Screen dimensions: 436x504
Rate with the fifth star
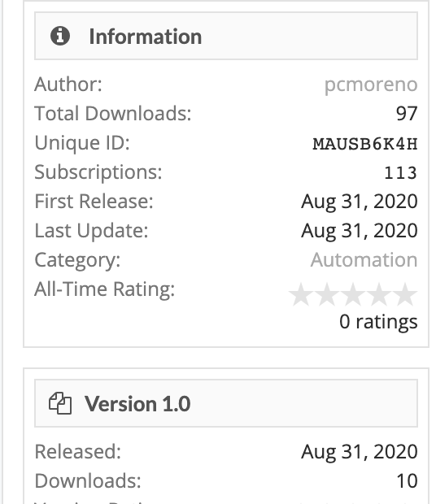coord(405,294)
